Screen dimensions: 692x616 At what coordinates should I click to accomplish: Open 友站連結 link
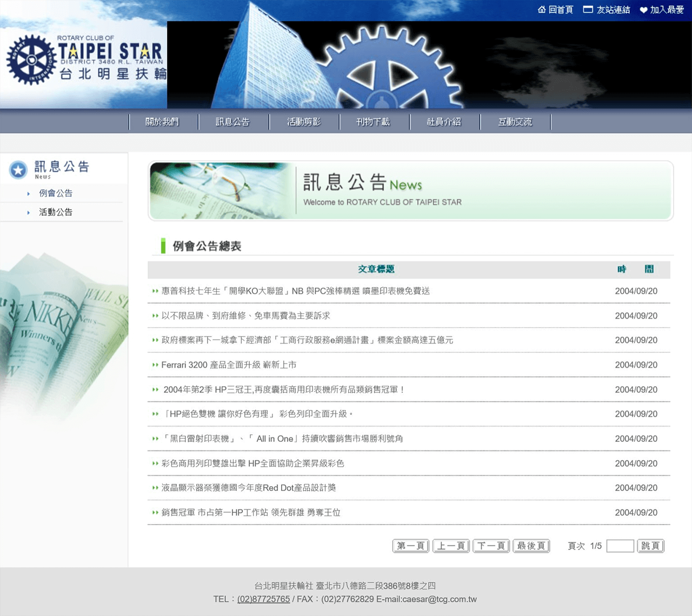coord(613,10)
